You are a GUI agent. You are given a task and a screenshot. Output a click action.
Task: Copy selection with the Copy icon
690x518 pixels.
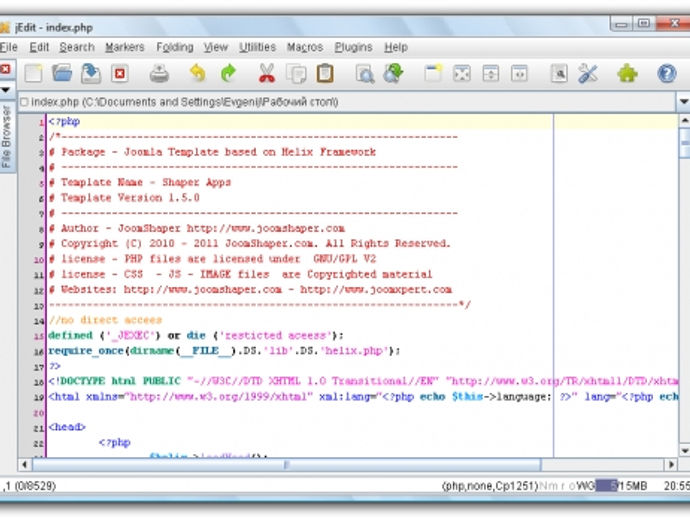point(296,73)
